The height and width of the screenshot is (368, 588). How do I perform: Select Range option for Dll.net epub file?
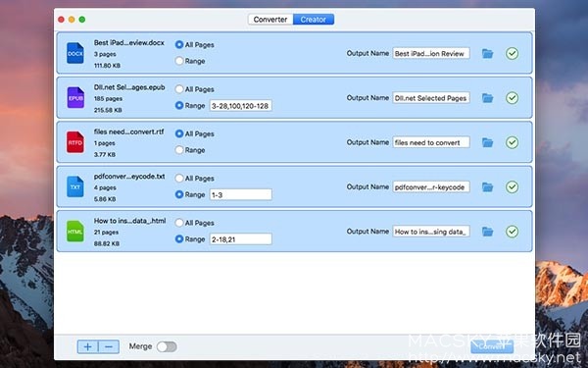click(x=179, y=106)
